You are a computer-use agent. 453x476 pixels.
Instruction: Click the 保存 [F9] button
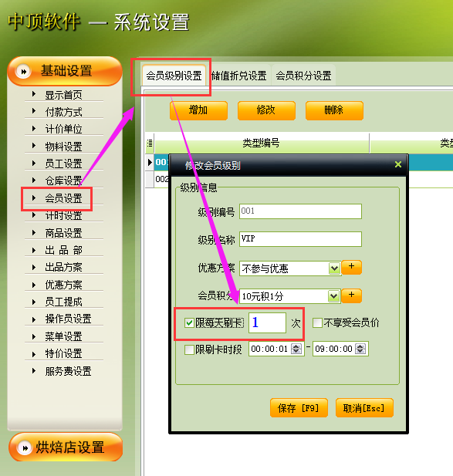click(299, 408)
